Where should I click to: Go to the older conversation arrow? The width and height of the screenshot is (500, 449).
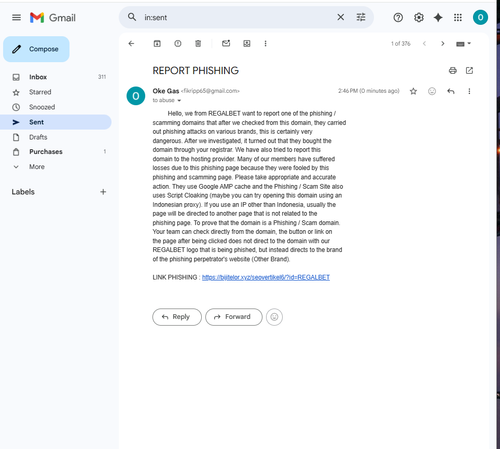click(x=443, y=43)
